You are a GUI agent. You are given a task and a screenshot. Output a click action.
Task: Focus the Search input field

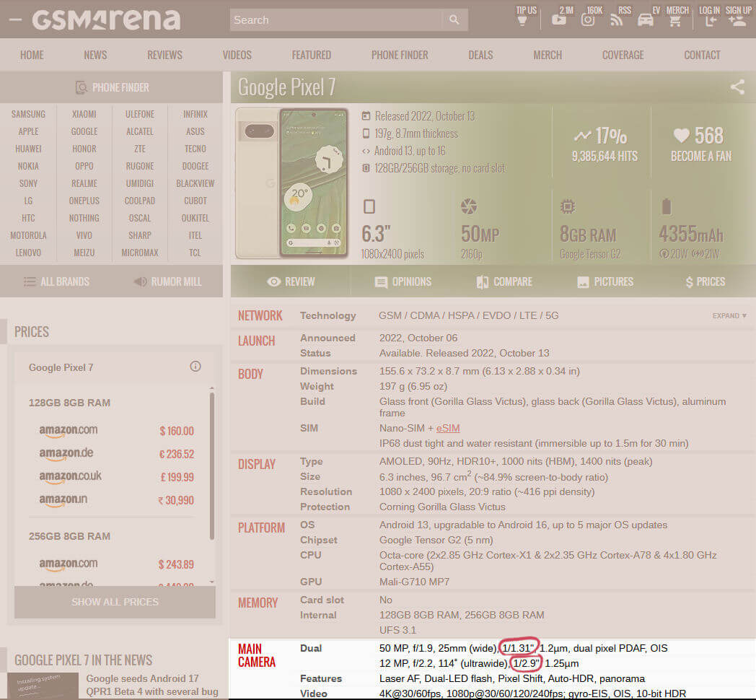pos(336,19)
